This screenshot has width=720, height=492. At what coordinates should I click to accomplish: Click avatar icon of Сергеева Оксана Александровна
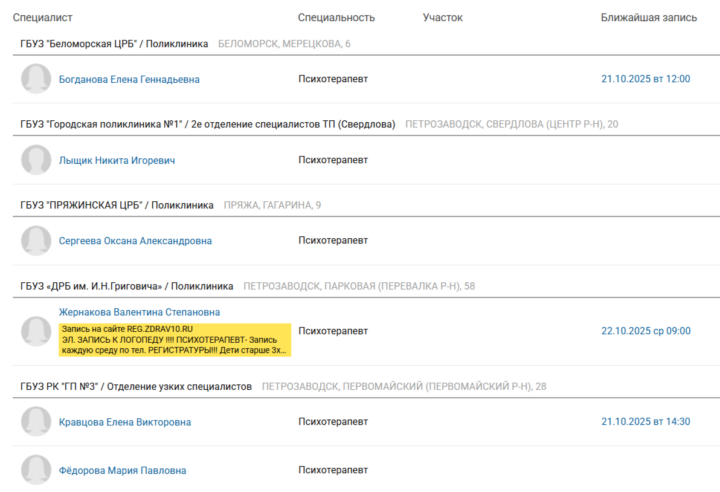(36, 241)
